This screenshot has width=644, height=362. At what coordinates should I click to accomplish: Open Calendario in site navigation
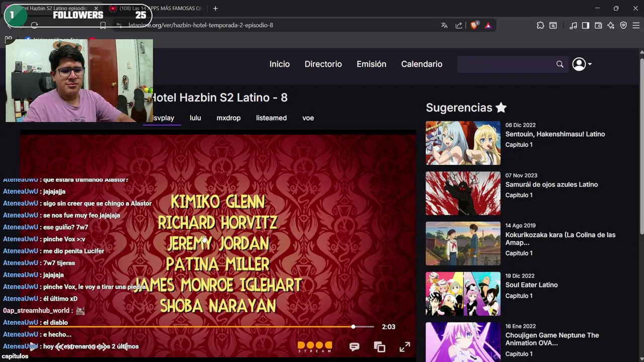click(422, 64)
